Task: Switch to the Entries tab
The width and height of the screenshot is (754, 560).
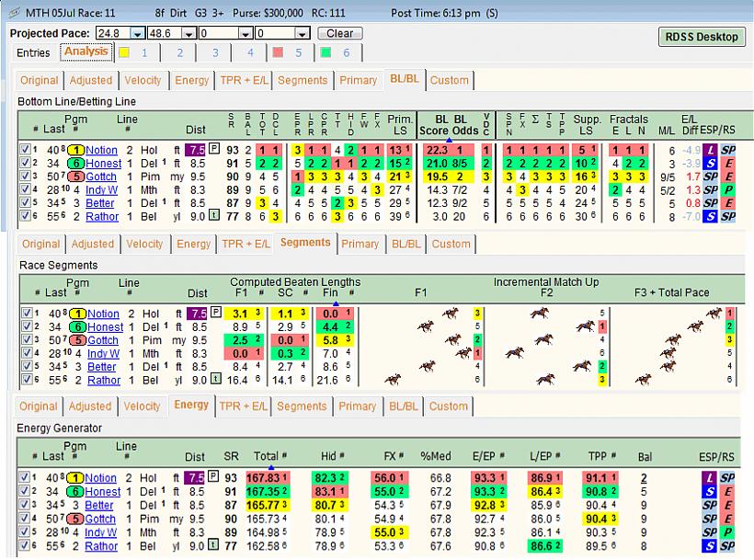Action: point(33,52)
